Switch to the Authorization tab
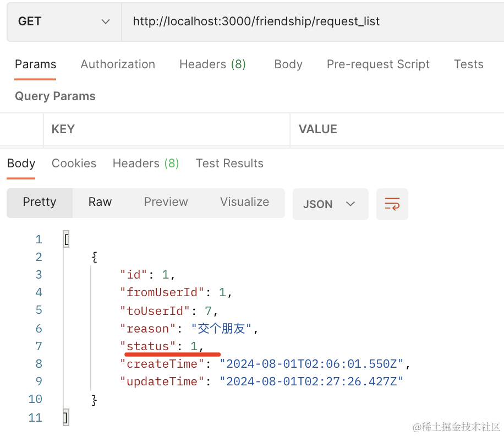Image resolution: width=504 pixels, height=436 pixels. click(x=118, y=64)
